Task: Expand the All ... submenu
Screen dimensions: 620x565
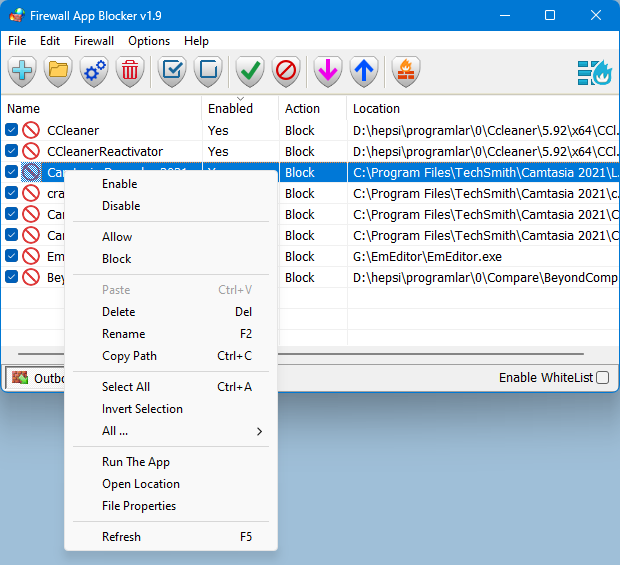Action: coord(180,431)
